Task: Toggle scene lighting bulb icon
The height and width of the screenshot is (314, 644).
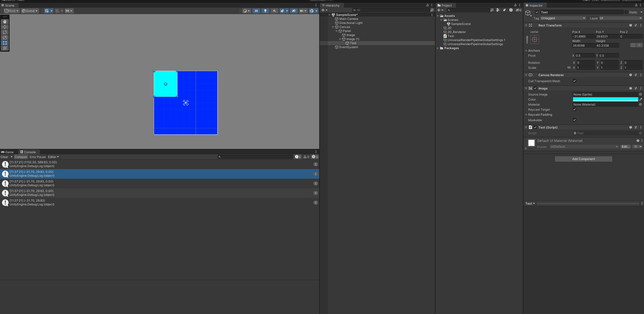Action: 265,11
